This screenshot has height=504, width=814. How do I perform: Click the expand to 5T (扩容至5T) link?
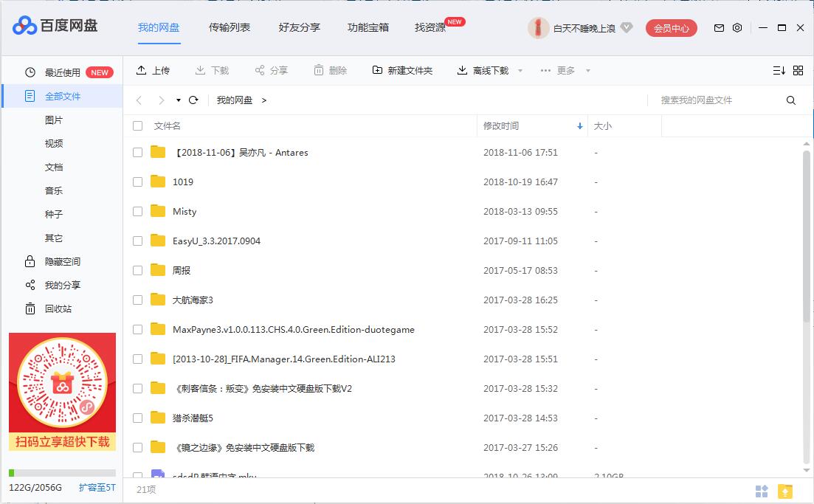[x=97, y=488]
